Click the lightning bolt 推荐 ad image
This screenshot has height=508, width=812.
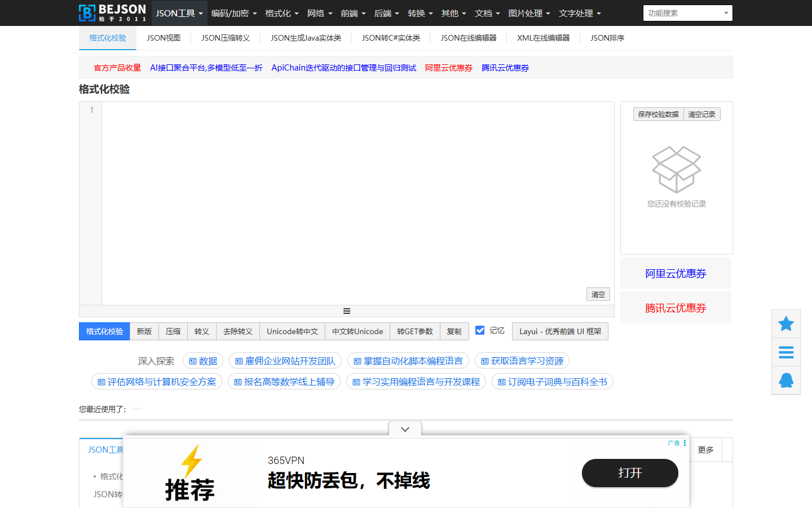[190, 473]
